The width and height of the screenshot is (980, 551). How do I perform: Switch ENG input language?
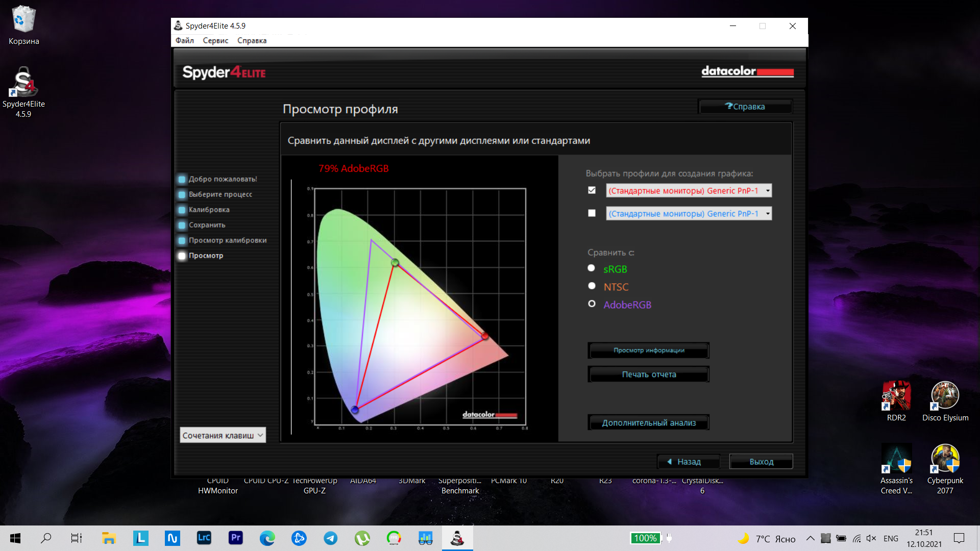point(891,538)
